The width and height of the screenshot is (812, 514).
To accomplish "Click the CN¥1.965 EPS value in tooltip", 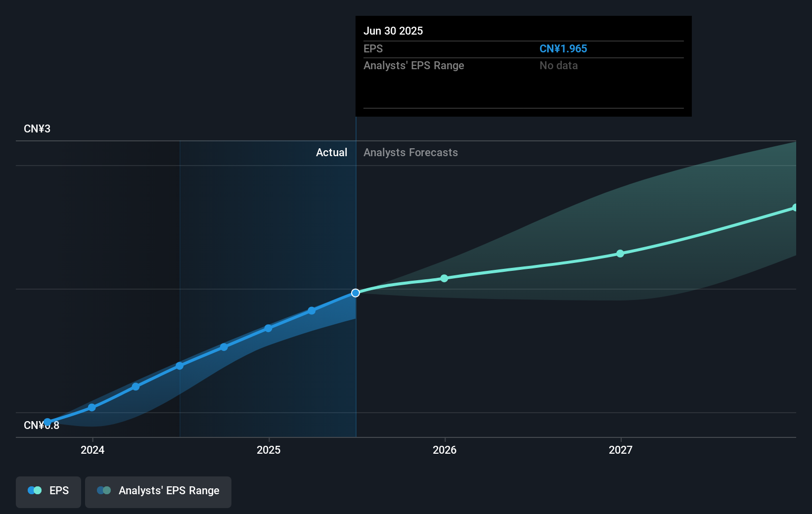I will click(x=563, y=48).
